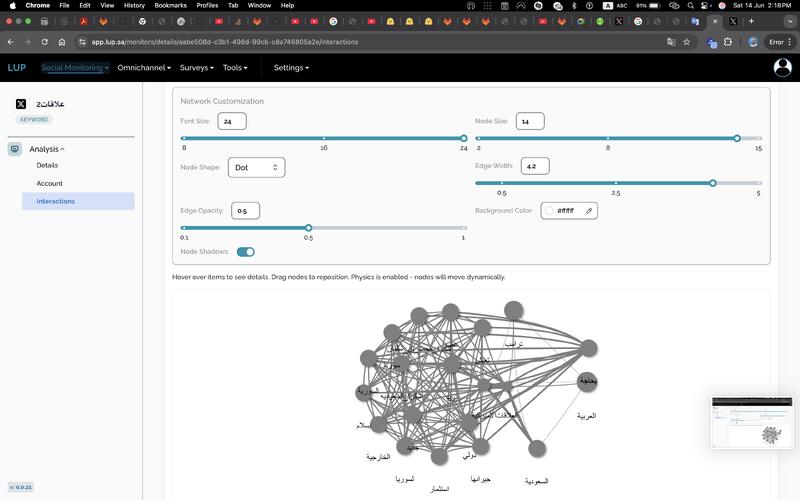Focus the Edge Width value field
This screenshot has width=800, height=500.
(x=535, y=166)
